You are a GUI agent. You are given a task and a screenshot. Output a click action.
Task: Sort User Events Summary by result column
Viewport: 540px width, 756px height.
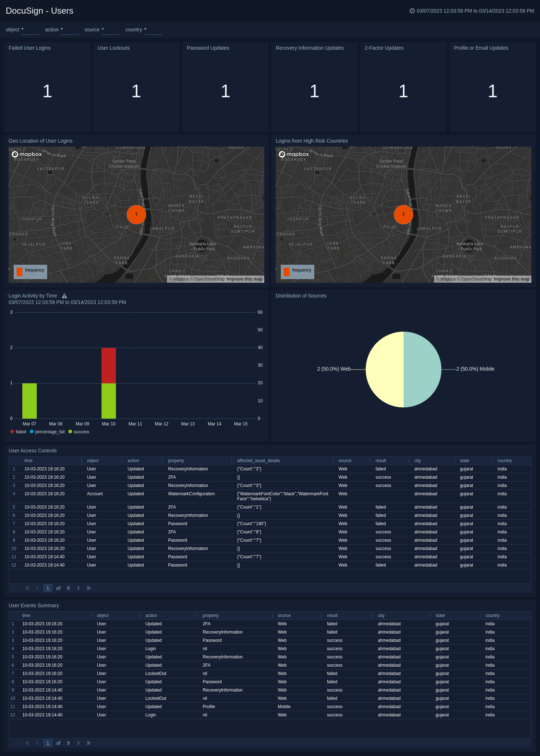click(x=332, y=616)
